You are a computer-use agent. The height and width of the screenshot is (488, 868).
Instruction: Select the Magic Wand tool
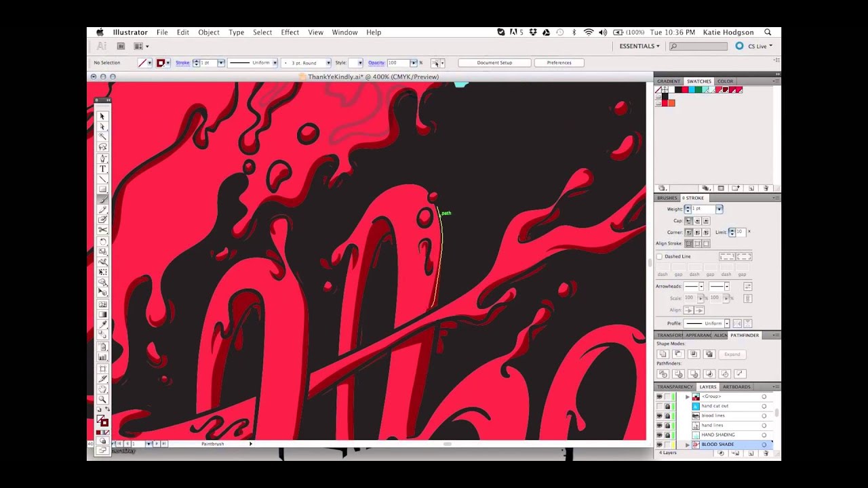pyautogui.click(x=103, y=137)
